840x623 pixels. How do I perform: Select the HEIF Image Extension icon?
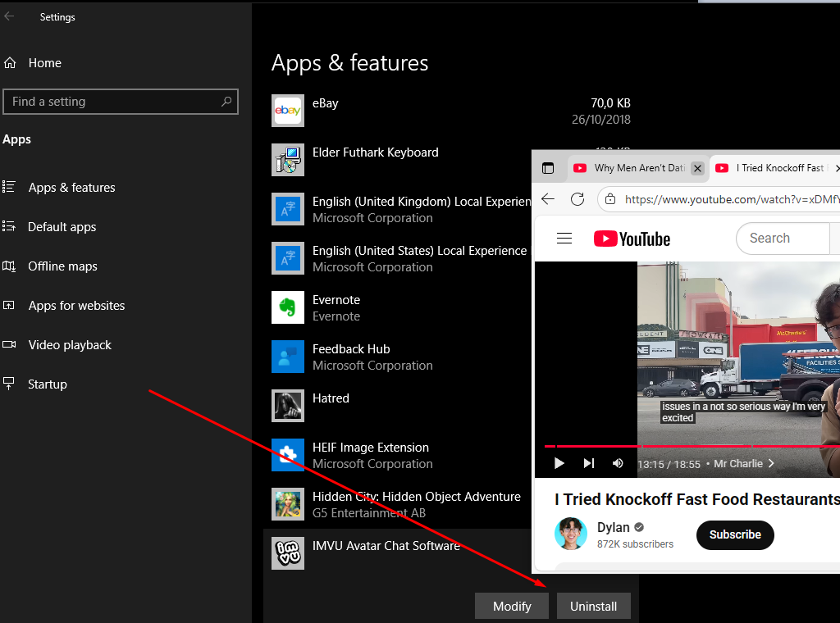coord(288,455)
